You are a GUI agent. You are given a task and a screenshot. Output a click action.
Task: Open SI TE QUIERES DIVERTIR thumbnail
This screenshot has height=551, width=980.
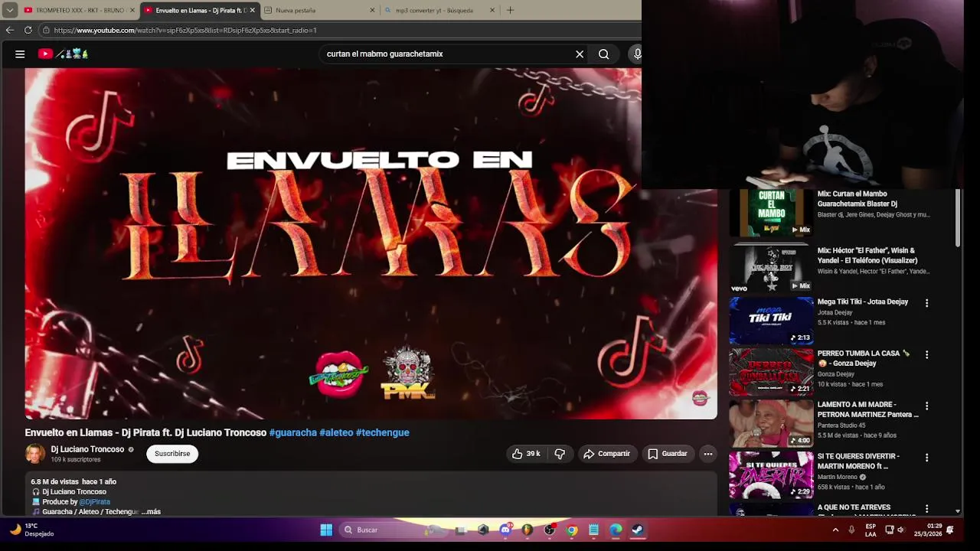[x=771, y=474]
